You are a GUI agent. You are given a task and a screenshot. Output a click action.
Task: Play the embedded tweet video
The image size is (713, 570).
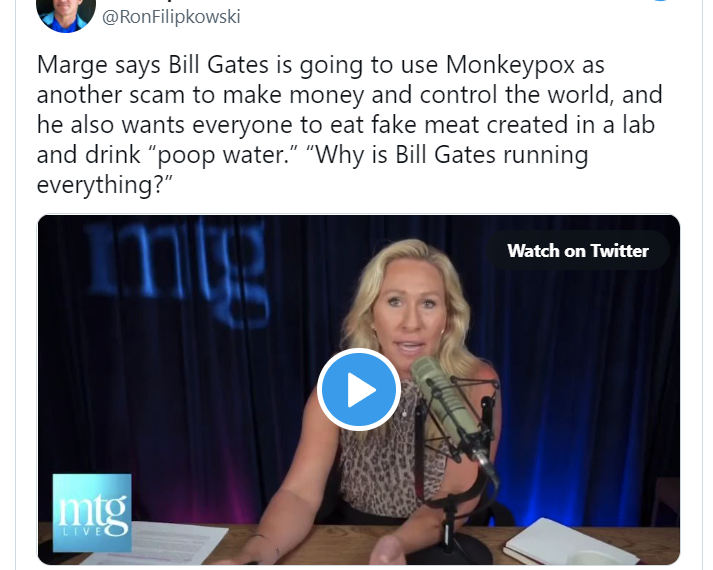(x=359, y=390)
